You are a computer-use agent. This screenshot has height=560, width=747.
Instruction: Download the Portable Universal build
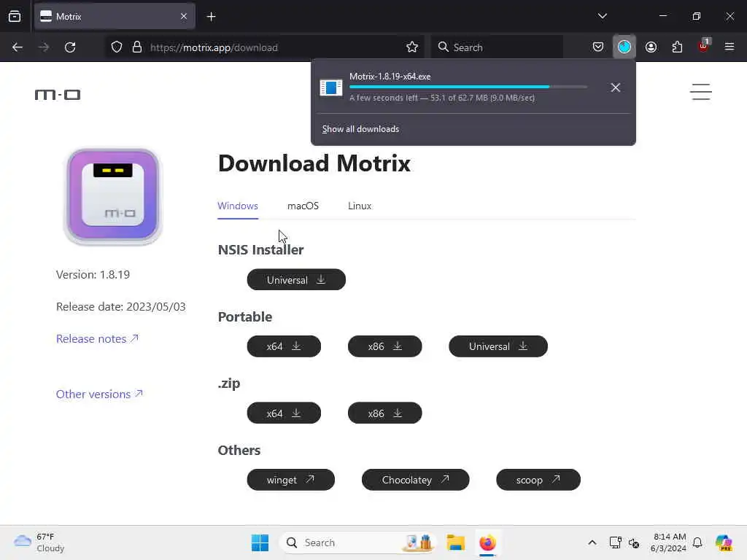[x=498, y=346]
